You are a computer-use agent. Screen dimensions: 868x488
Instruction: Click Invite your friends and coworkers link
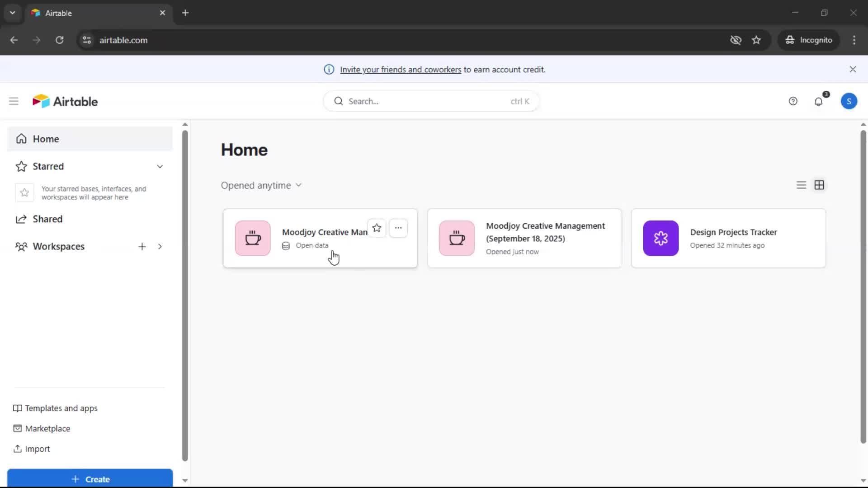coord(400,70)
